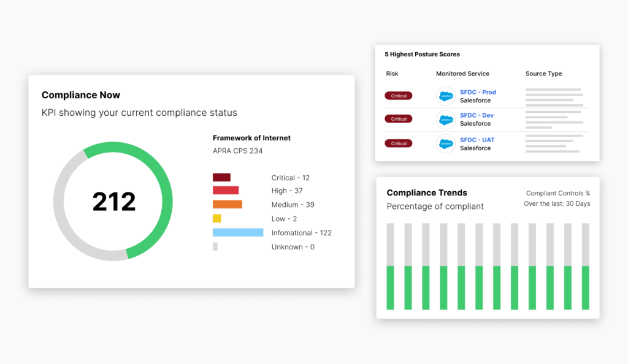Select the gray Unknown - 0 bar
The image size is (628, 364).
click(x=215, y=247)
